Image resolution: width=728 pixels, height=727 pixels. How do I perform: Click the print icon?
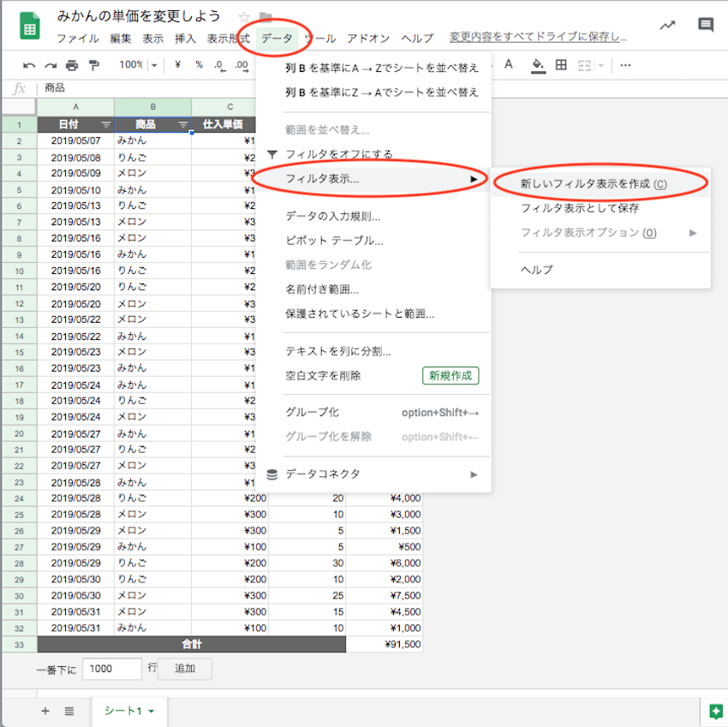[x=72, y=65]
